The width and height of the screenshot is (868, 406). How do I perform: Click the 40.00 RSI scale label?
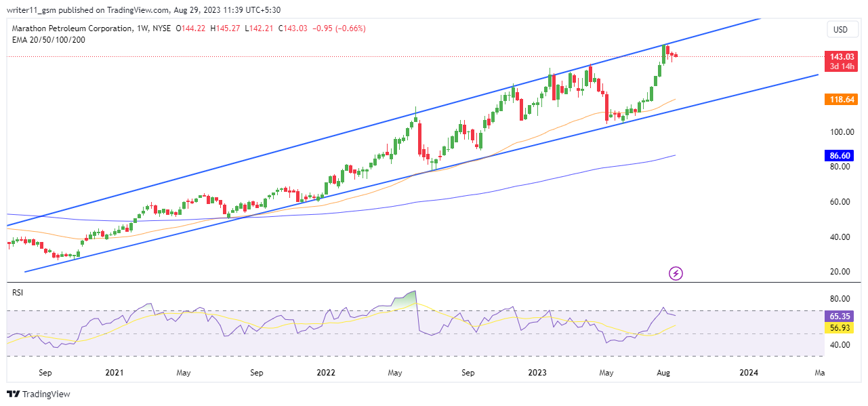click(841, 345)
